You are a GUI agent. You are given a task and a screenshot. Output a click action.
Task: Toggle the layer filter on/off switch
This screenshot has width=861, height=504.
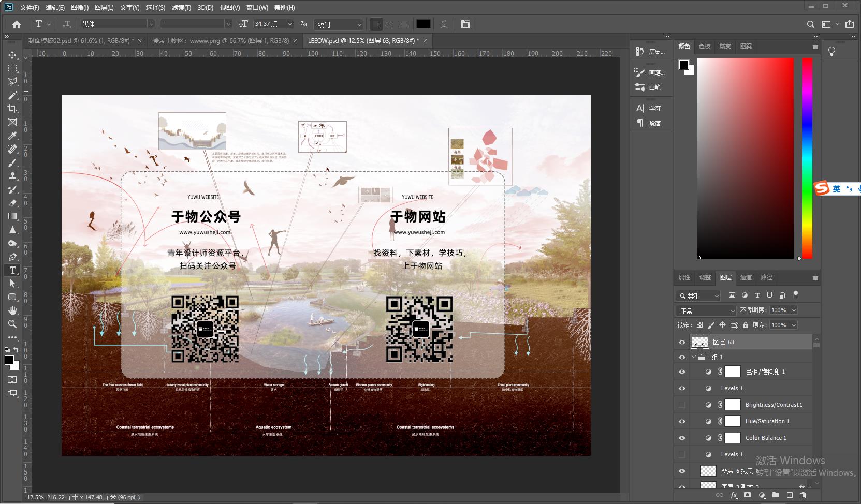796,295
